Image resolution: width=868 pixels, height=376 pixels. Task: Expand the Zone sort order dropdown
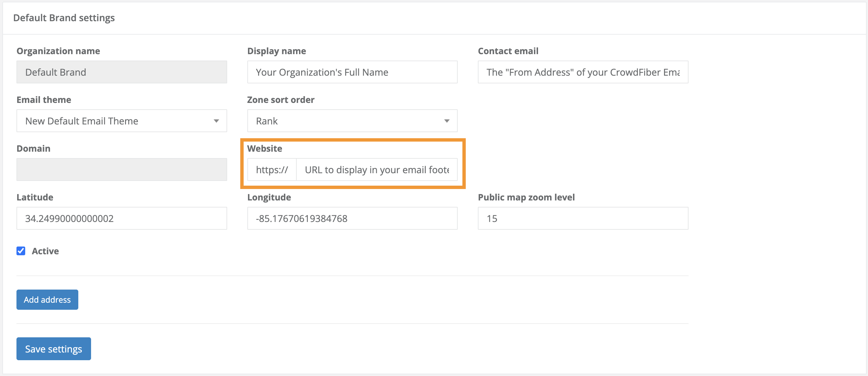click(352, 121)
